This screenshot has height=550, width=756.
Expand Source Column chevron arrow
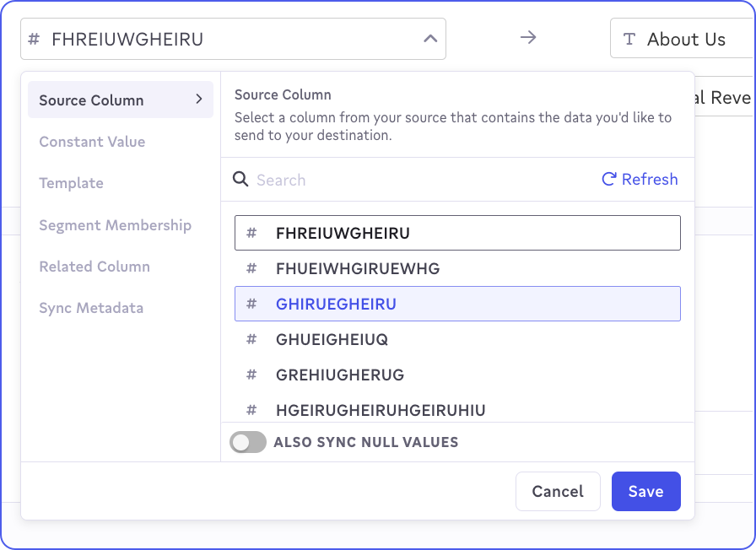(x=199, y=100)
